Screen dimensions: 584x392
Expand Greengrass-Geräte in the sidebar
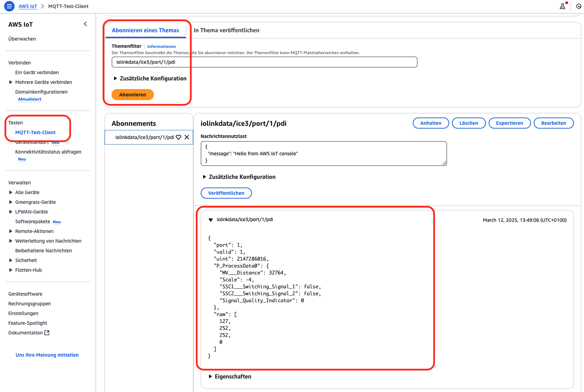tap(11, 202)
